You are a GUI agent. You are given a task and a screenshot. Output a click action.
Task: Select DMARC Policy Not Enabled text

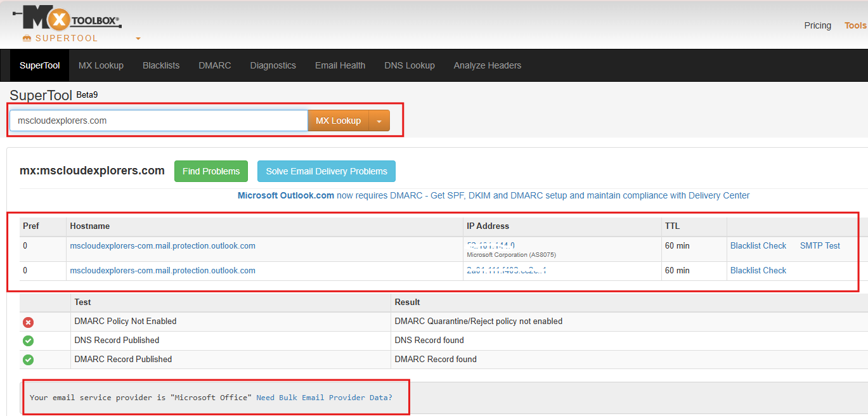126,321
